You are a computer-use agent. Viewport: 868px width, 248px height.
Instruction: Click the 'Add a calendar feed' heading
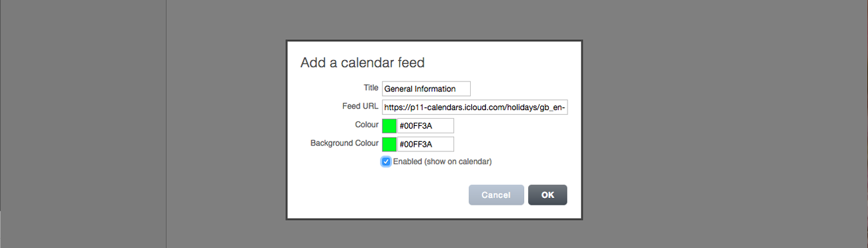coord(363,63)
